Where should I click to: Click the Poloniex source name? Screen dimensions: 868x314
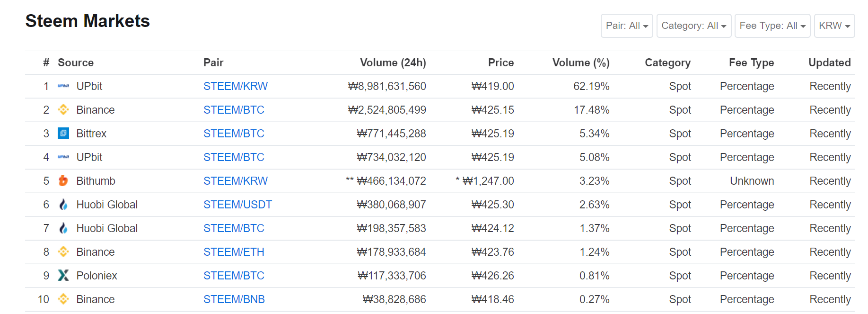[x=96, y=276]
